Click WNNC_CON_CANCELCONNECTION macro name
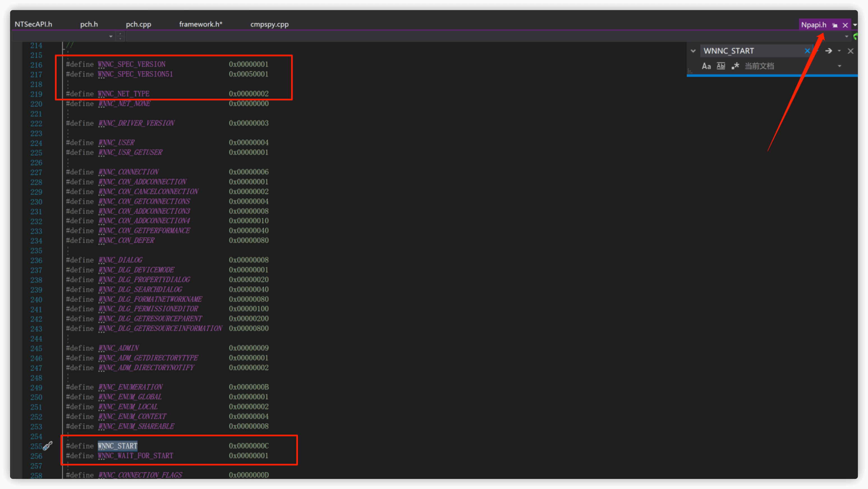The width and height of the screenshot is (868, 489). click(x=148, y=191)
